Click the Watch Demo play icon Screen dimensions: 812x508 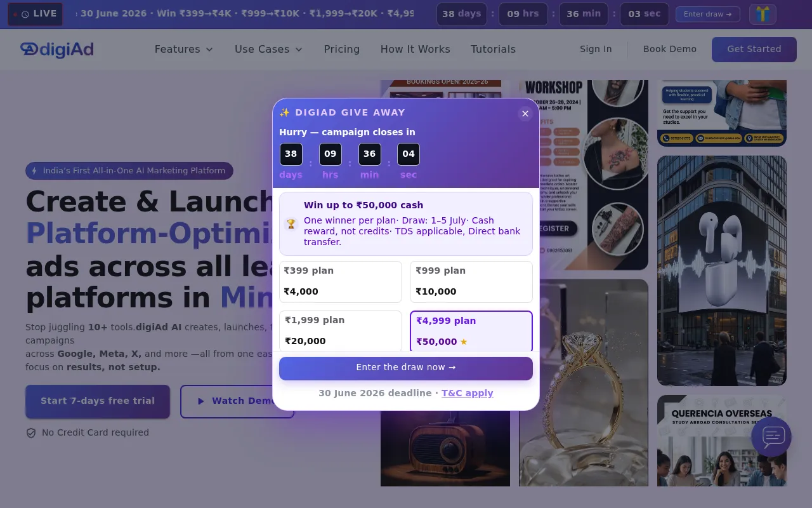coord(201,401)
